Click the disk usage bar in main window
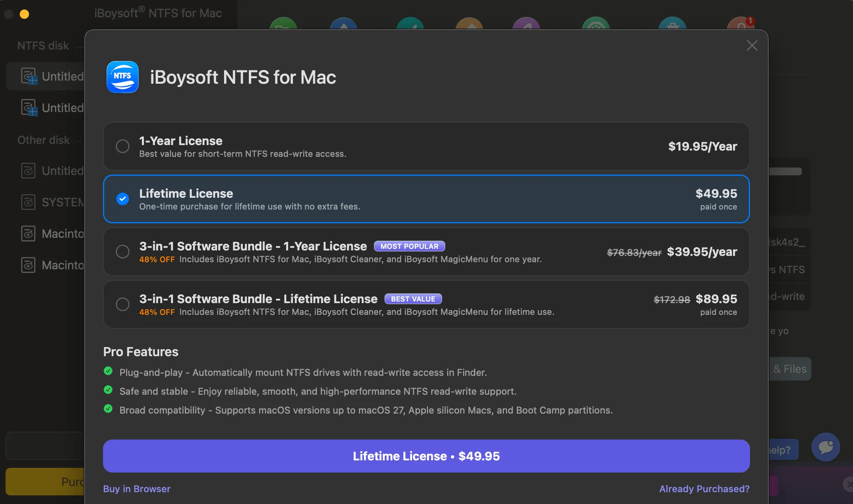The height and width of the screenshot is (504, 853). tap(785, 171)
